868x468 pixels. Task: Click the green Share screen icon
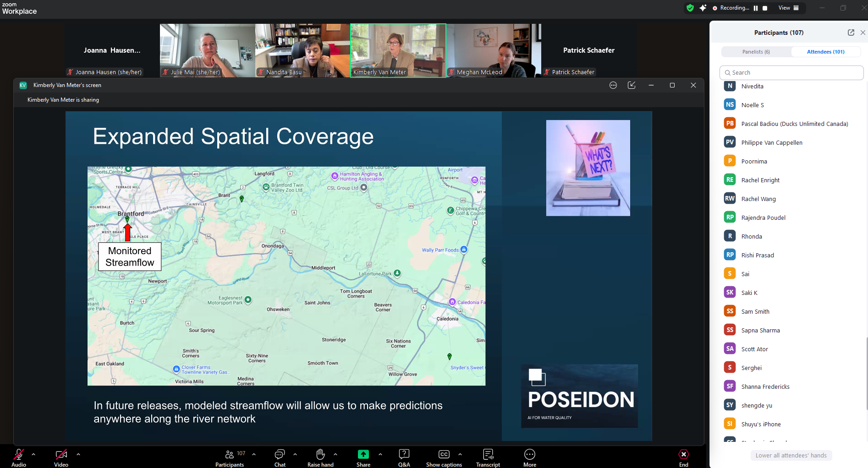point(363,454)
